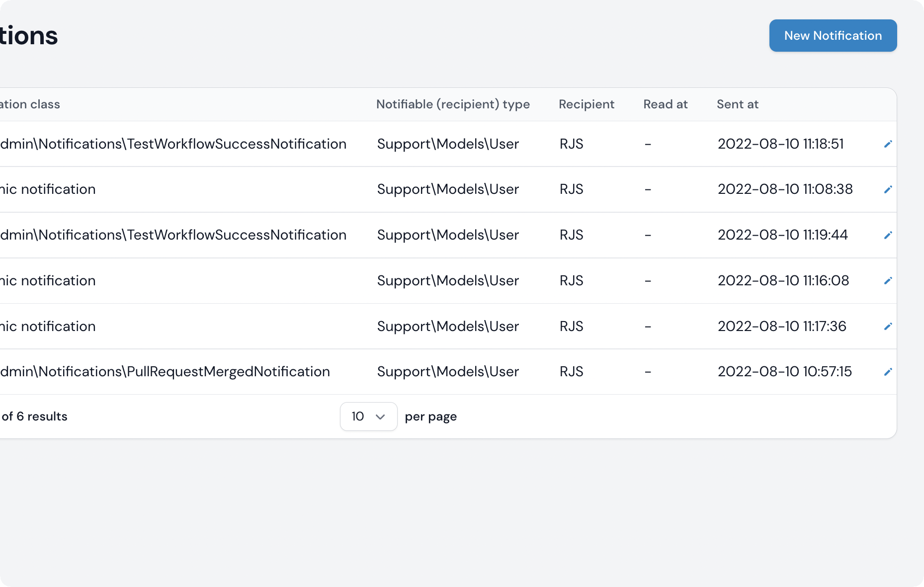The width and height of the screenshot is (924, 587).
Task: Open the 10 per page dropdown
Action: (368, 417)
